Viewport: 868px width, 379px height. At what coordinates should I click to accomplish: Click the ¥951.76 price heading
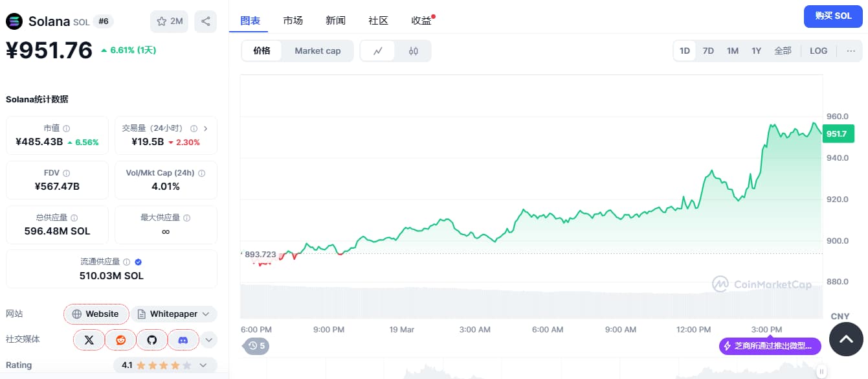coord(49,51)
